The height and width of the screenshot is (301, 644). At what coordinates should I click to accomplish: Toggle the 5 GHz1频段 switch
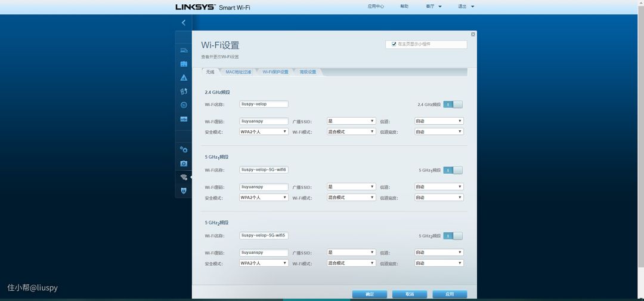[453, 170]
